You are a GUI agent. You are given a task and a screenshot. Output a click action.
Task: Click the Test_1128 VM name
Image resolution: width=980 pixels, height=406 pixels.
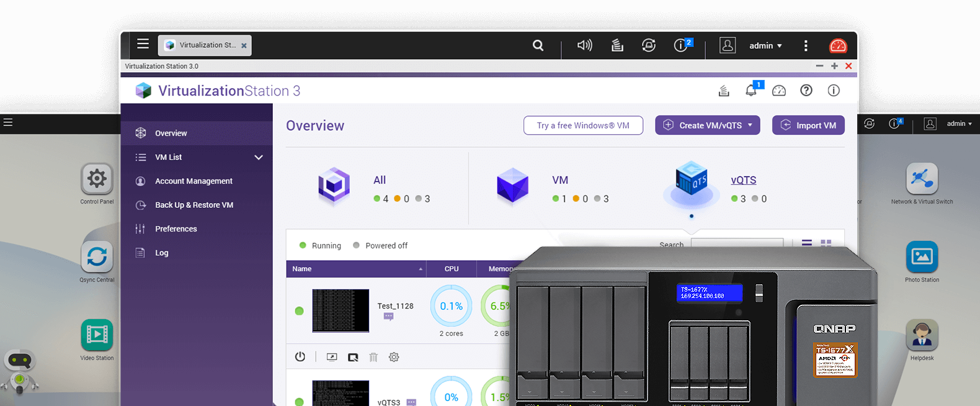tap(395, 306)
